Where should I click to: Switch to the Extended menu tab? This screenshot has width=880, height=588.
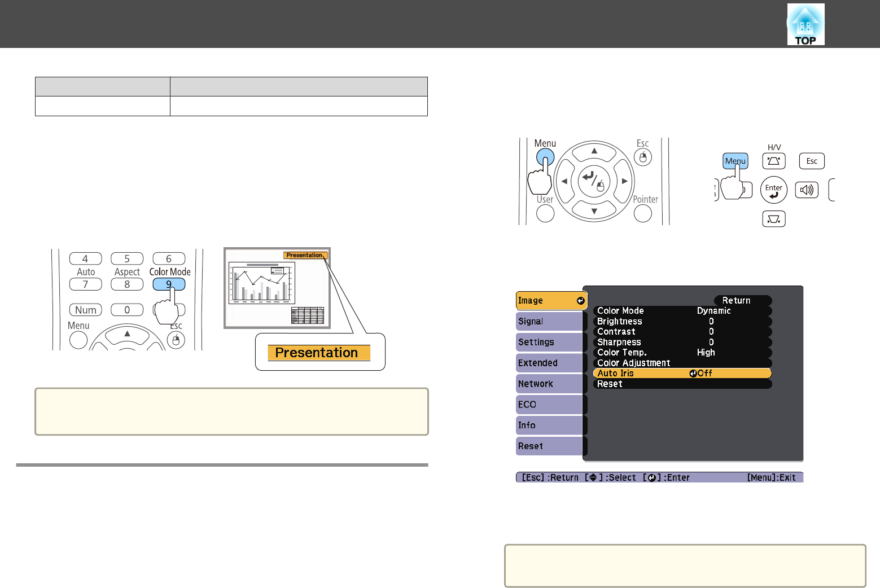[549, 363]
